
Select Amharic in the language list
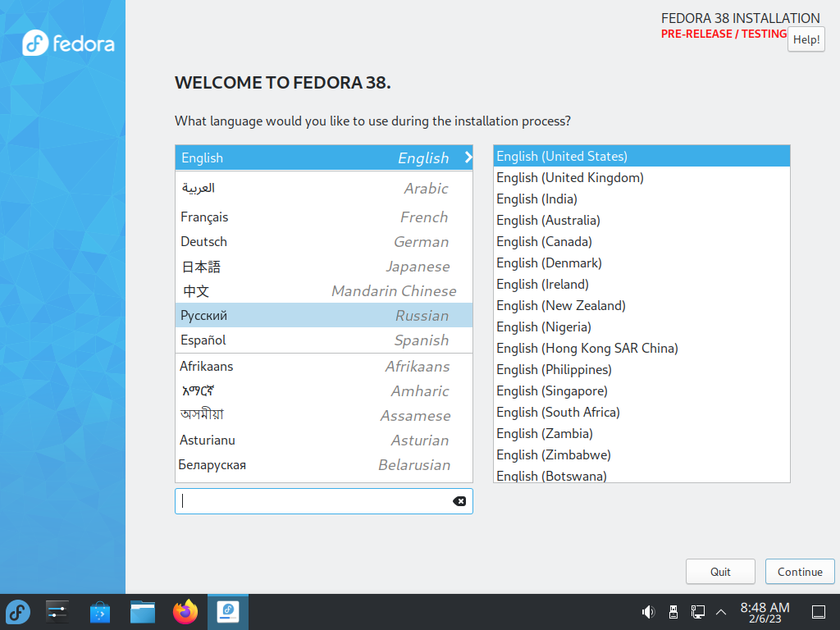[323, 391]
